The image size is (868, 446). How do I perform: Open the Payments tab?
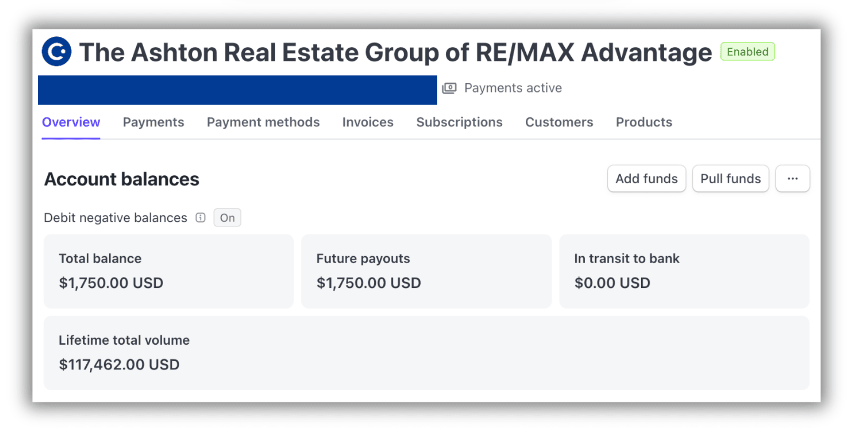(153, 122)
